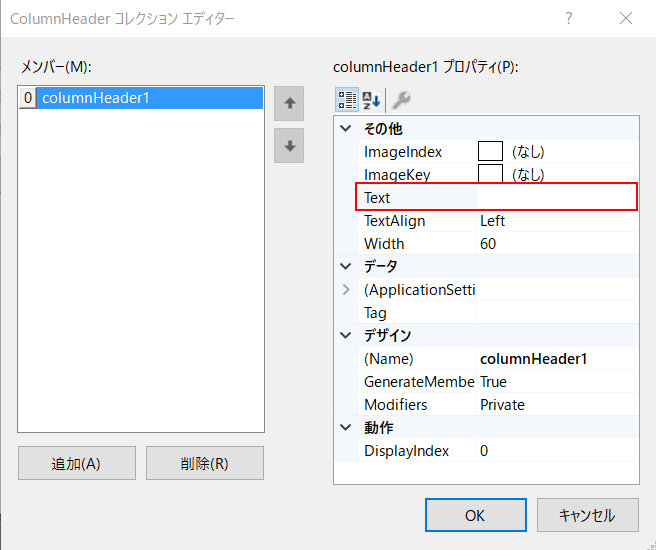Open property pages wrench icon

tap(401, 100)
